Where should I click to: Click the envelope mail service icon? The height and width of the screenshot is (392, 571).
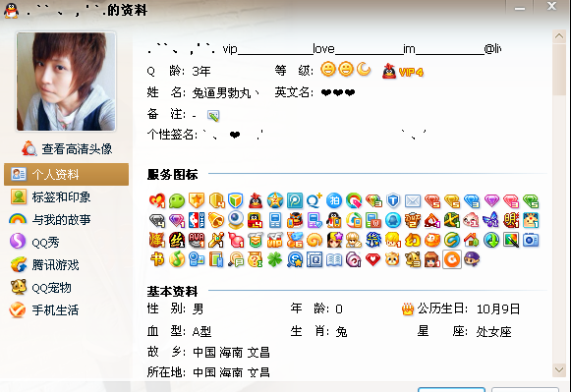point(413,200)
